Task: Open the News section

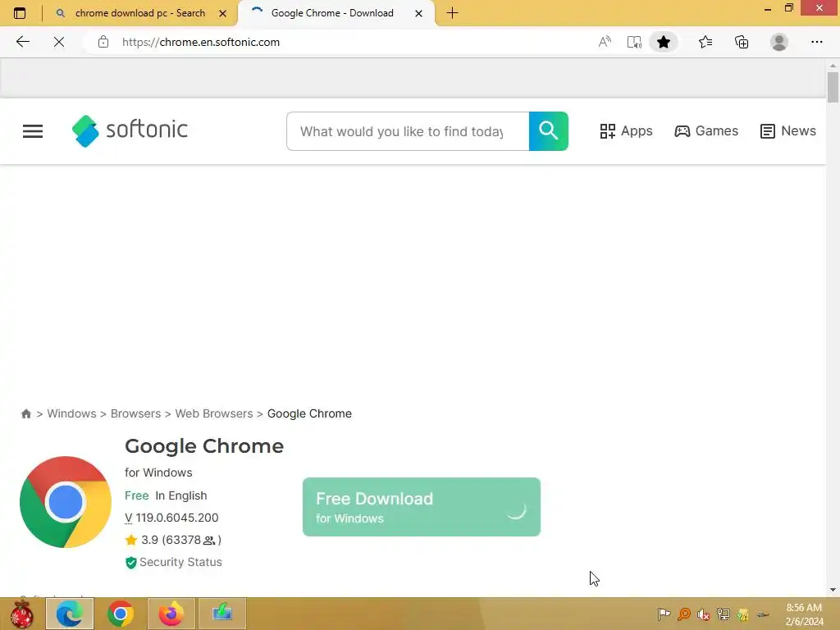Action: (x=788, y=130)
